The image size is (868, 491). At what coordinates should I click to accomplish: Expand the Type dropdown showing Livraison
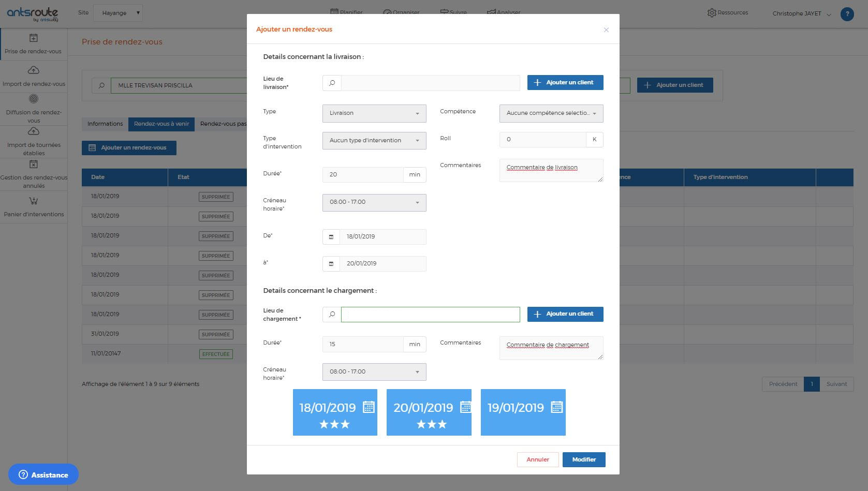click(374, 113)
